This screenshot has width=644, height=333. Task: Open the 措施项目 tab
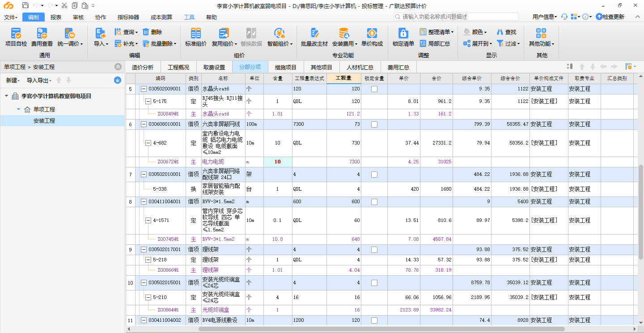pyautogui.click(x=286, y=67)
